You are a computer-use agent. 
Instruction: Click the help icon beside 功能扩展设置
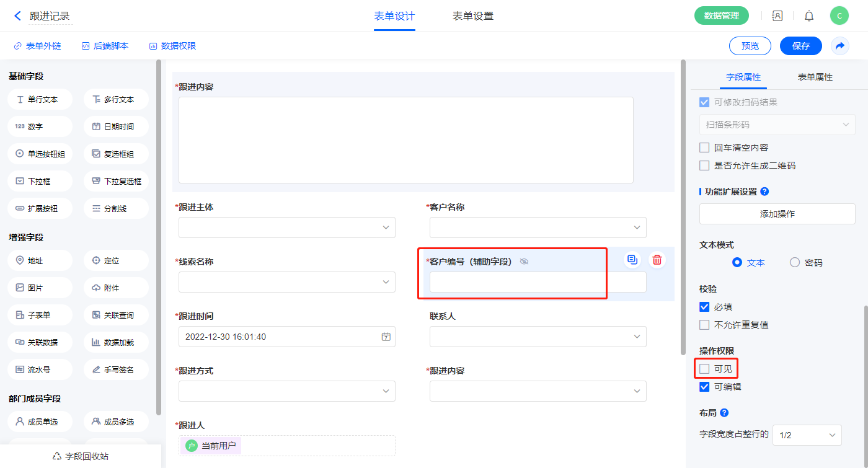pyautogui.click(x=764, y=192)
